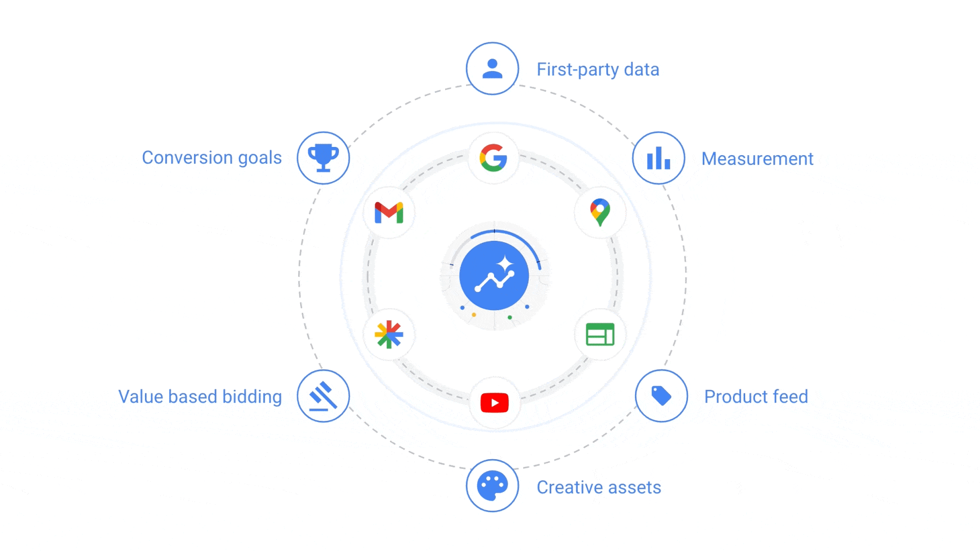Click the Gmail envelope icon
This screenshot has width=980, height=551.
pos(389,213)
